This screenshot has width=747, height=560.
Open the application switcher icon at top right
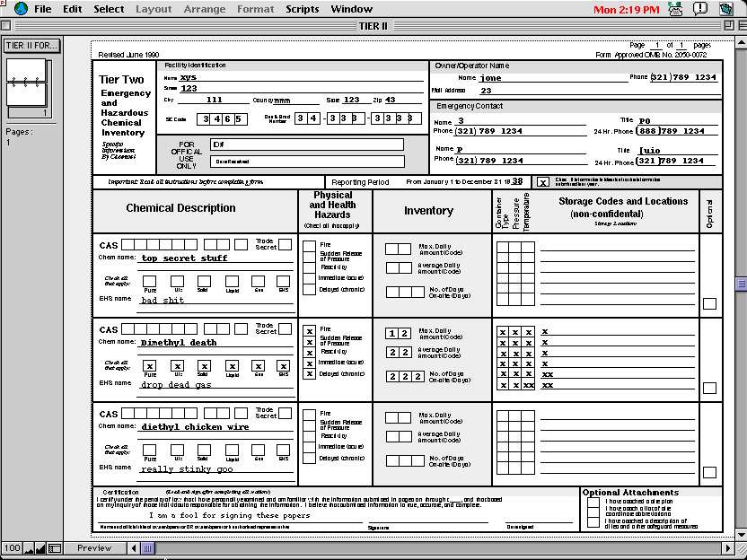(x=726, y=9)
